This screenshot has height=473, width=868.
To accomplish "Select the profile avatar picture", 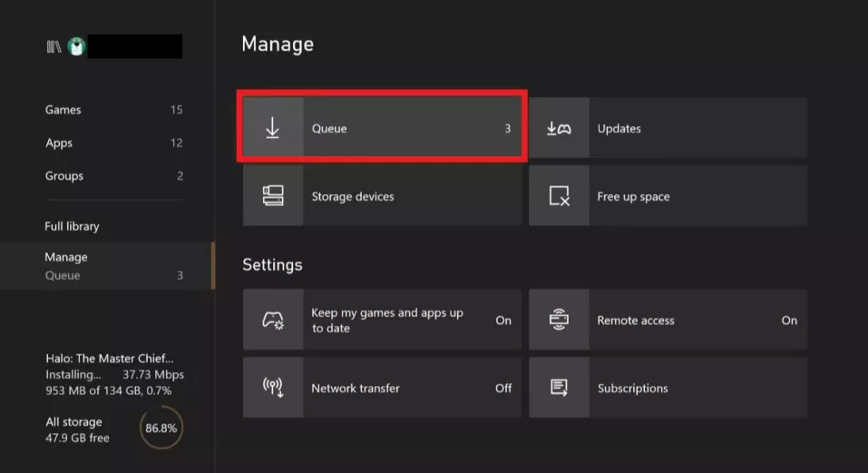I will pos(76,46).
